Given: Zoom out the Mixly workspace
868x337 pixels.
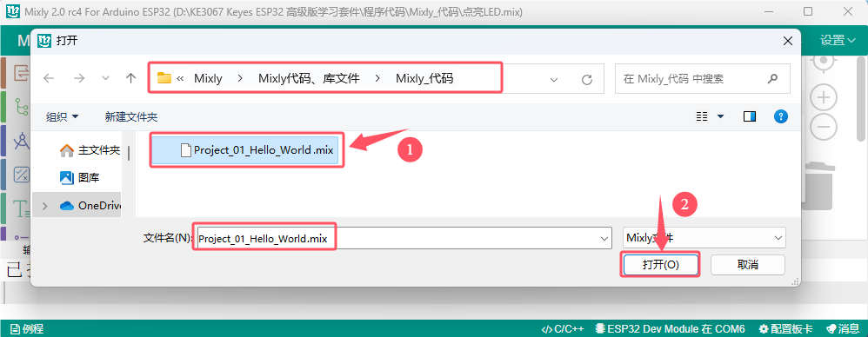Looking at the screenshot, I should point(824,128).
